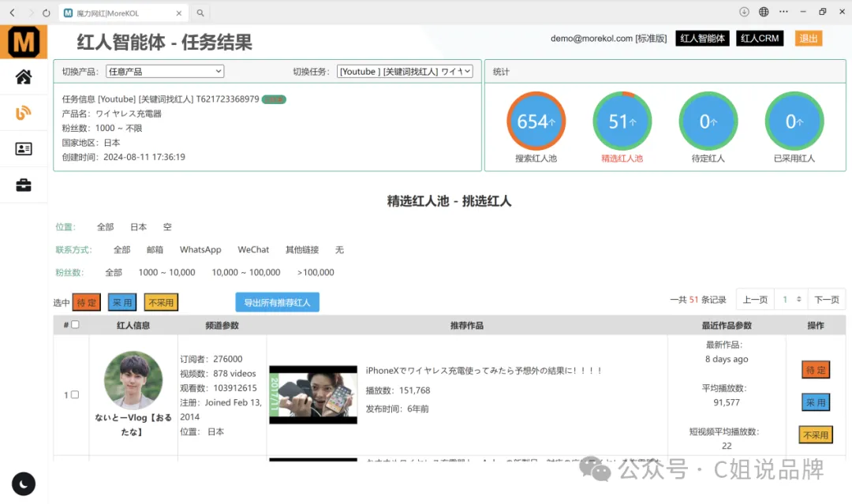The width and height of the screenshot is (852, 504).
Task: Tick the select-all checkbox in table header
Action: [x=75, y=325]
